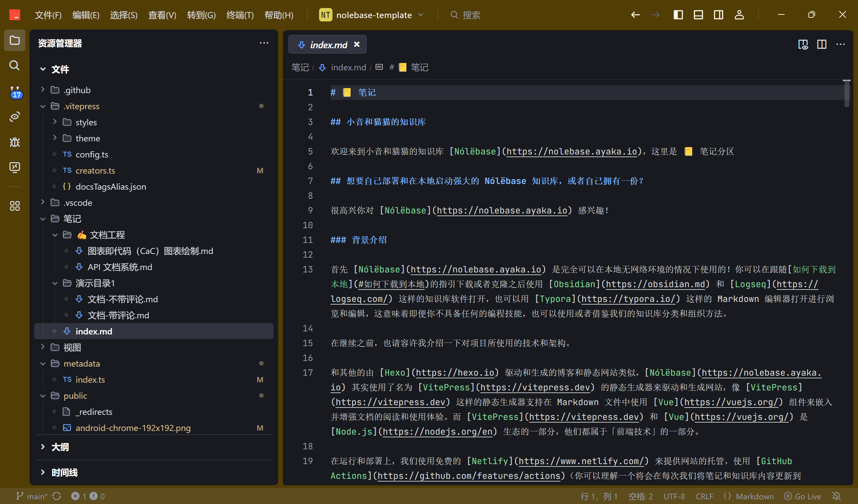Image resolution: width=858 pixels, height=504 pixels.
Task: Open 帮助(H) menu
Action: 279,15
